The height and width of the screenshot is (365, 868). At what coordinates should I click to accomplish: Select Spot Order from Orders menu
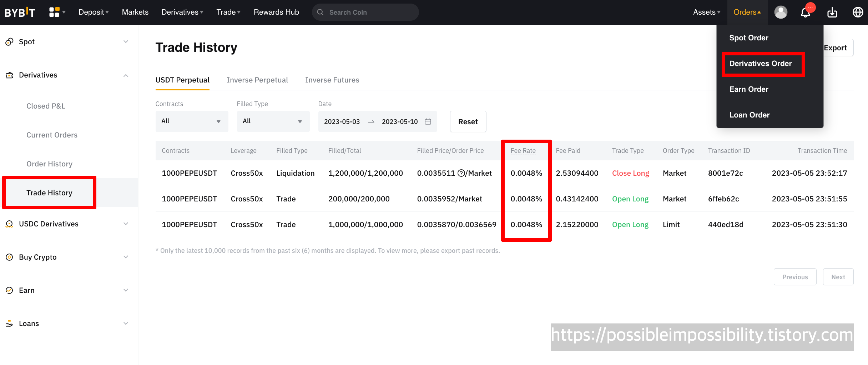(x=749, y=38)
